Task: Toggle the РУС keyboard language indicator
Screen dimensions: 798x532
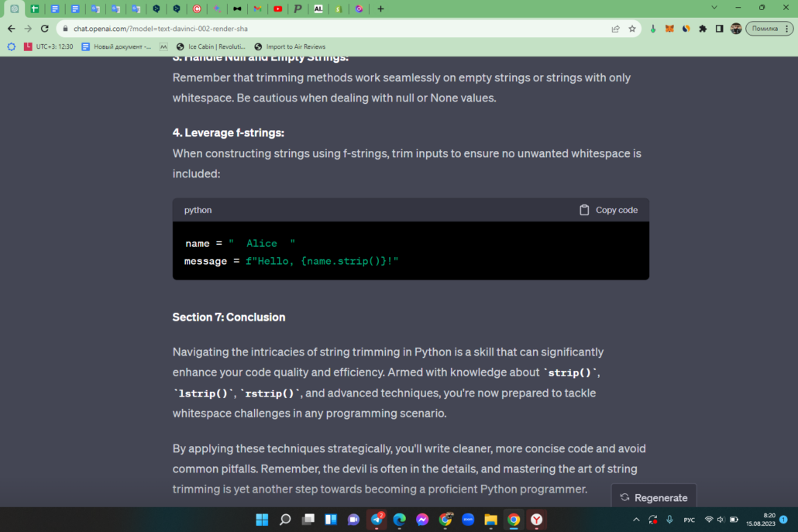Action: click(x=689, y=520)
